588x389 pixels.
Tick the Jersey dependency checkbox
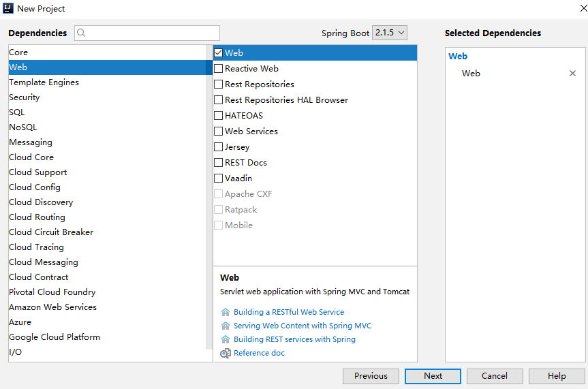click(219, 147)
